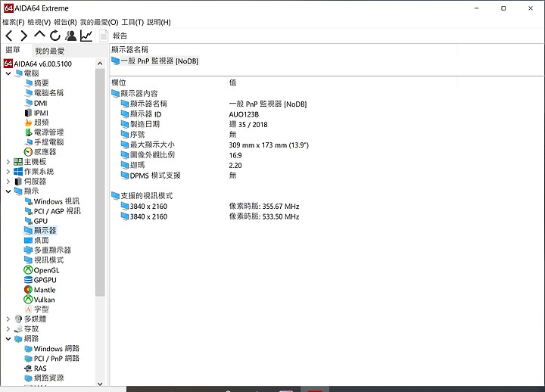Open the 檢視(V) menu
Screen dimensions: 545x392
click(x=39, y=22)
